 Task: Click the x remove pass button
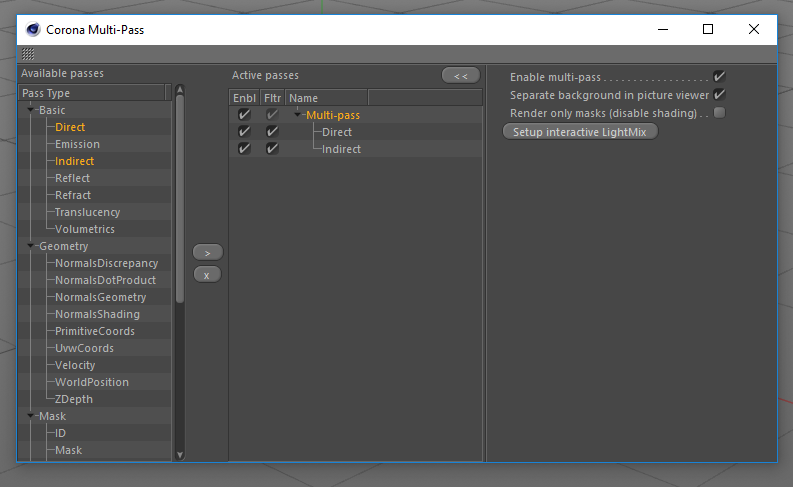[207, 275]
